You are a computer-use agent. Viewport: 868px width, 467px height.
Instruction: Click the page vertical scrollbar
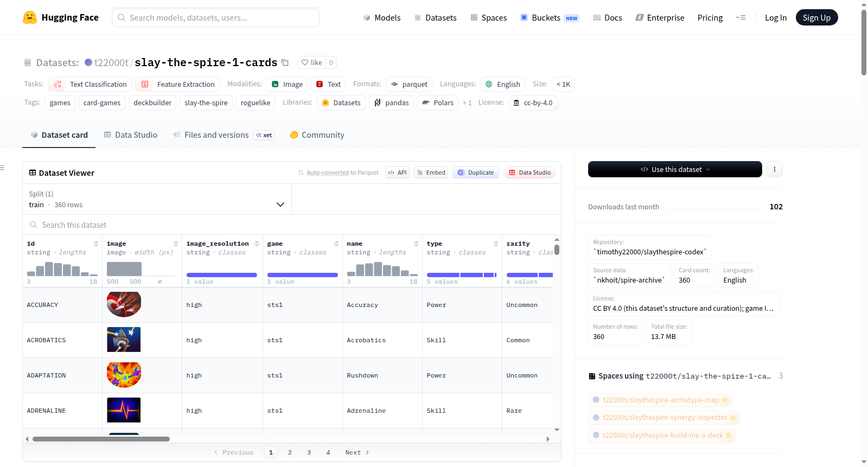[x=864, y=42]
